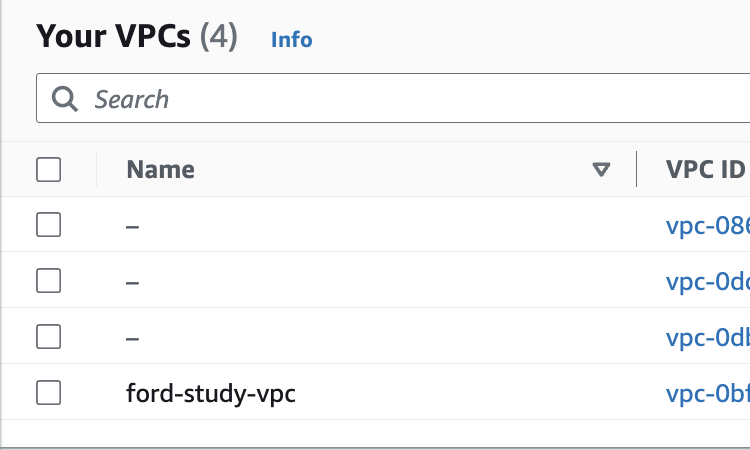The height and width of the screenshot is (450, 750).
Task: Open the Info link beside Your VPCs
Action: (x=291, y=39)
